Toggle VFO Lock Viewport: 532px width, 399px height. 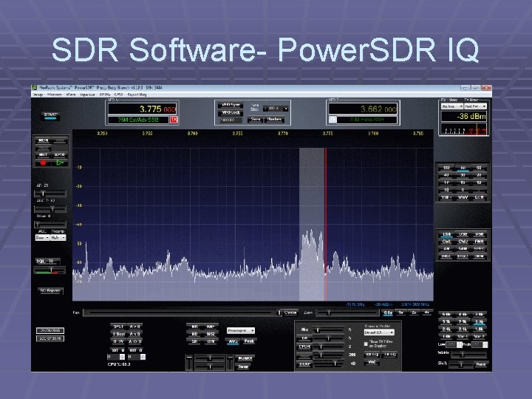point(231,112)
